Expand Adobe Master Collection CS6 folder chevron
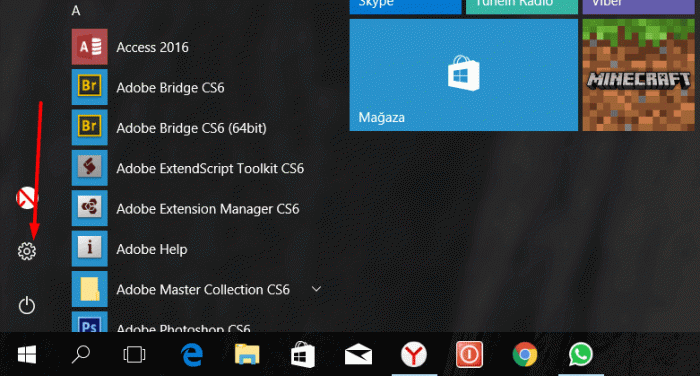Image resolution: width=700 pixels, height=376 pixels. pos(316,289)
